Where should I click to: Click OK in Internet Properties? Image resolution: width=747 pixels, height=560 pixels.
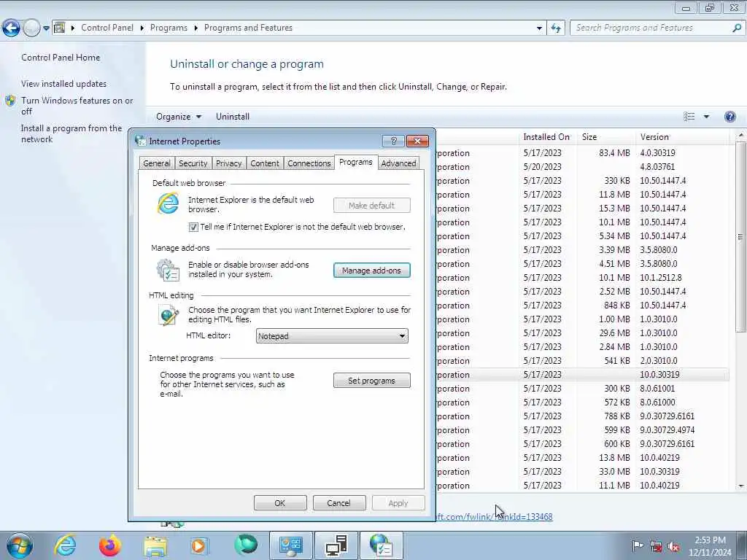(x=280, y=503)
